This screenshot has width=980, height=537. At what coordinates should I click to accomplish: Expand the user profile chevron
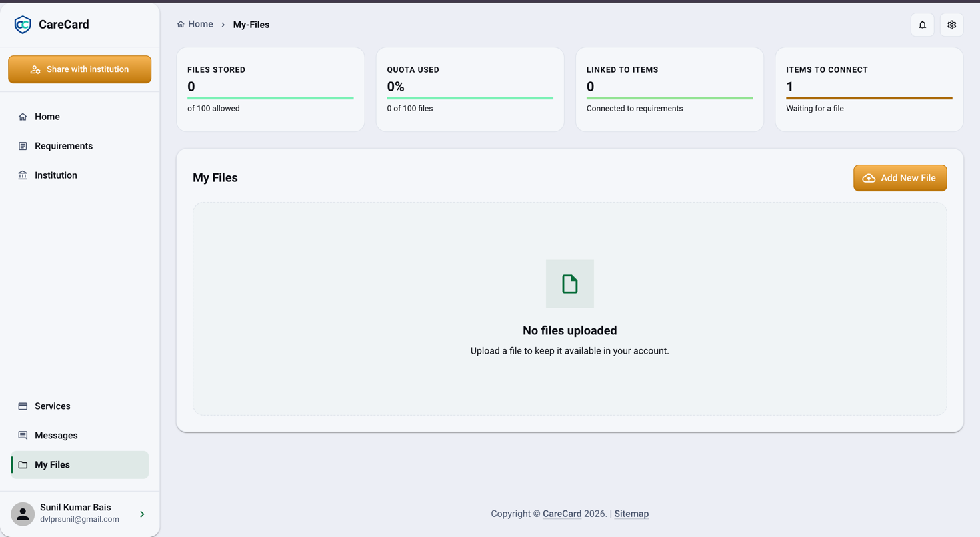click(x=142, y=514)
